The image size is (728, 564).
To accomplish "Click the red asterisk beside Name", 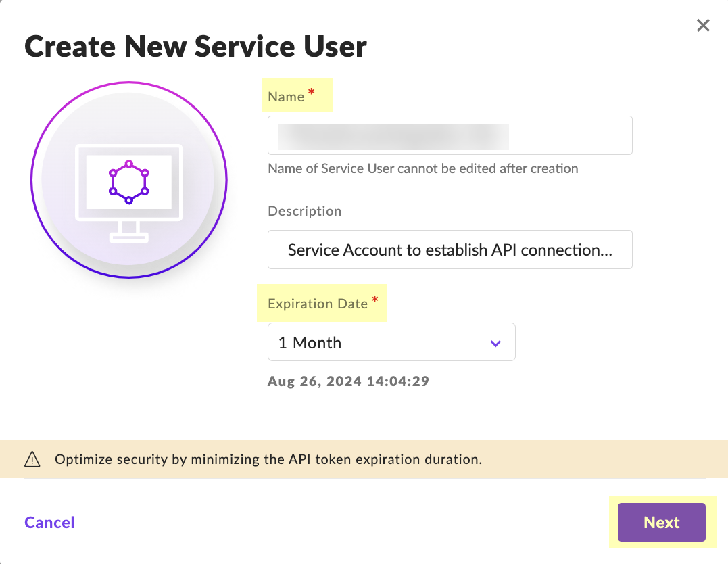I will 312,93.
